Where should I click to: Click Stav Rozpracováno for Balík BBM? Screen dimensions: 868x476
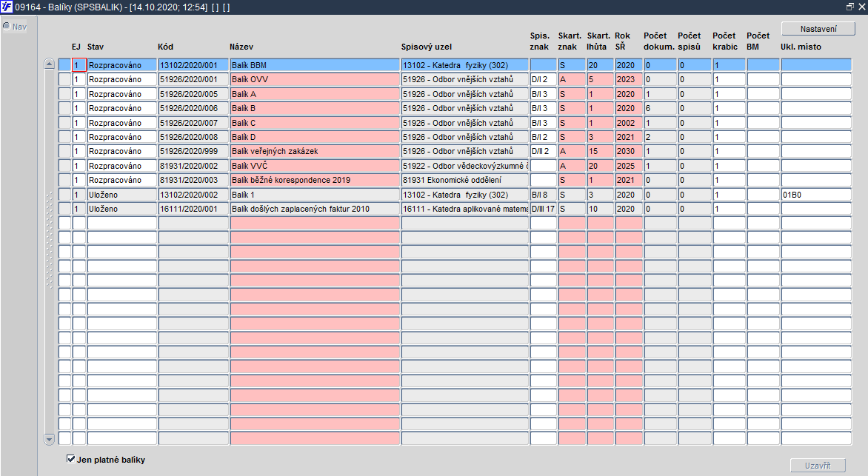coord(121,64)
